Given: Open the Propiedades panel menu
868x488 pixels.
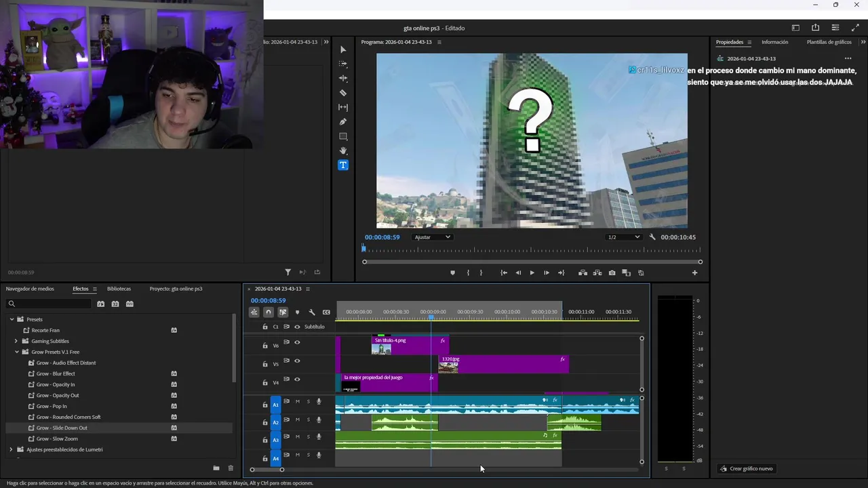Looking at the screenshot, I should tap(749, 42).
